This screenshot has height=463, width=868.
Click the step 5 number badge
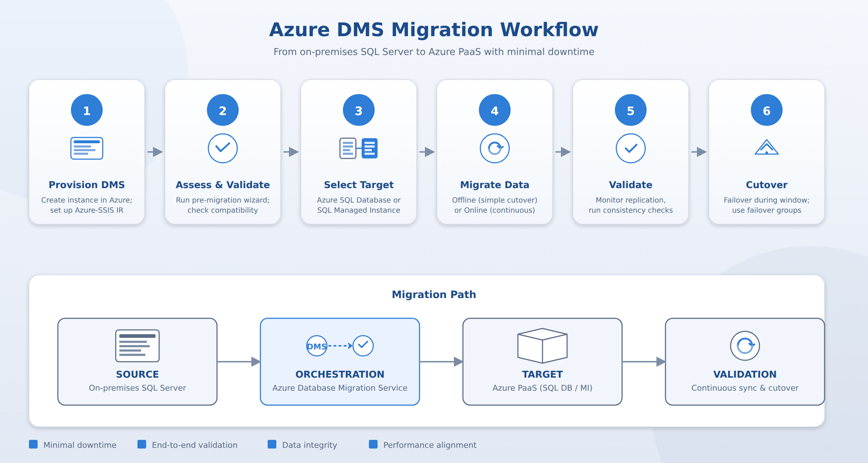click(x=631, y=110)
